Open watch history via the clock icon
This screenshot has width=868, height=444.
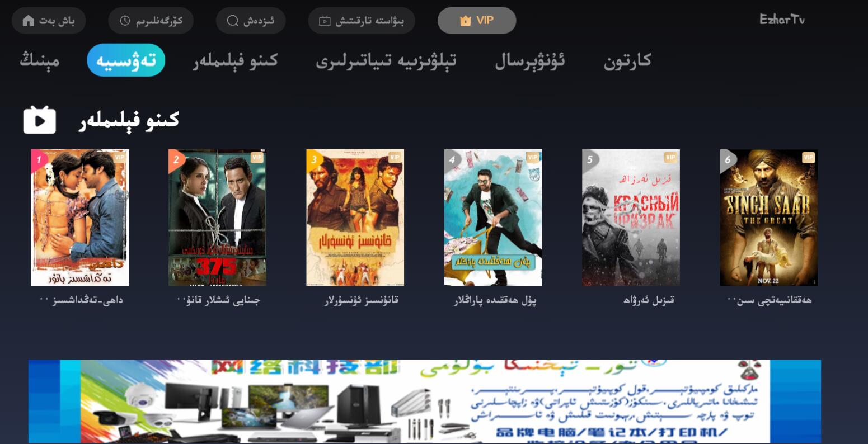pos(125,21)
